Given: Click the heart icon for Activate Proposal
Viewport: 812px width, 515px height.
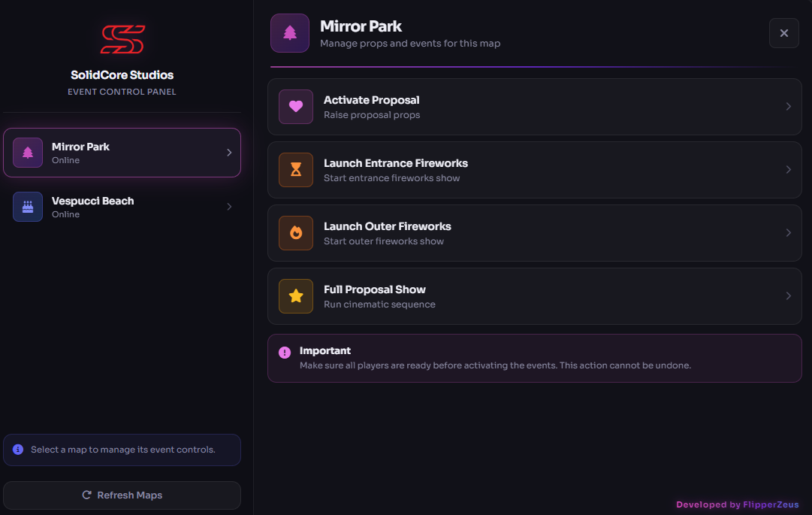Looking at the screenshot, I should [x=296, y=107].
